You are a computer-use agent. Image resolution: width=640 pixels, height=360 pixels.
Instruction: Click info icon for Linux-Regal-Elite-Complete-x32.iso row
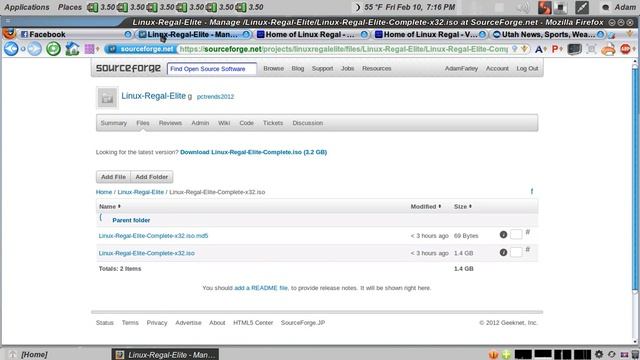[503, 253]
